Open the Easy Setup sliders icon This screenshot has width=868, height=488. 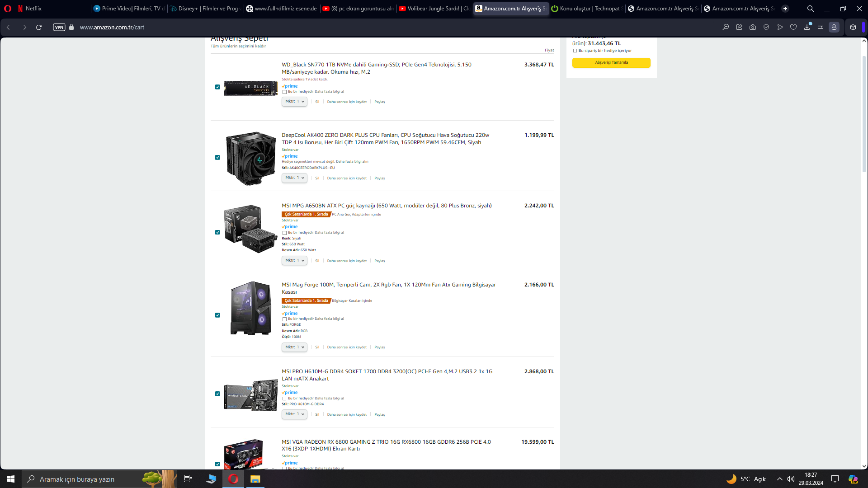[821, 27]
